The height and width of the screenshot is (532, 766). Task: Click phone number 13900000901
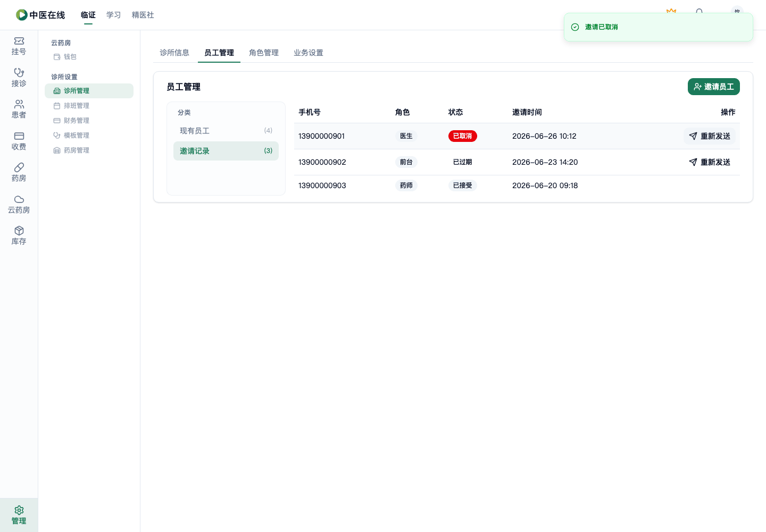tap(322, 136)
